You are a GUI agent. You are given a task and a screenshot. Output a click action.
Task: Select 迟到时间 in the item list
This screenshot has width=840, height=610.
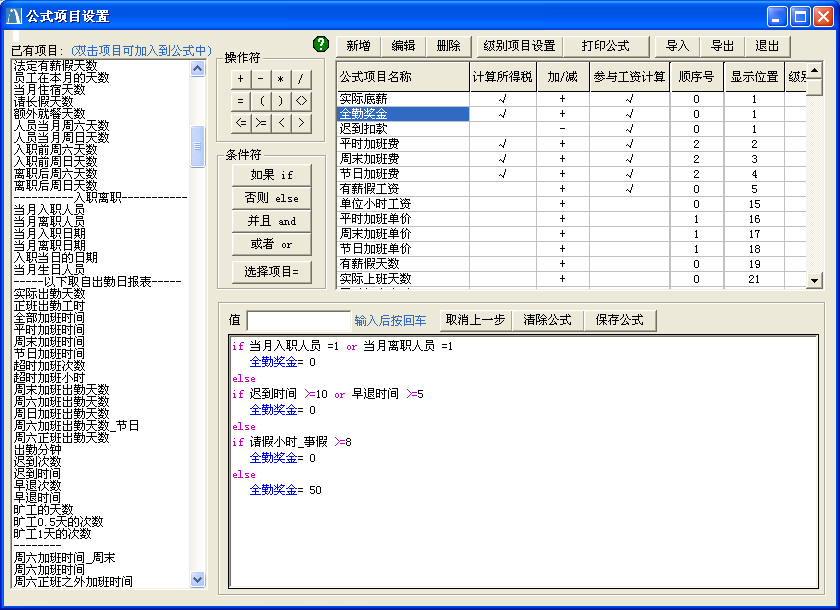[x=37, y=473]
